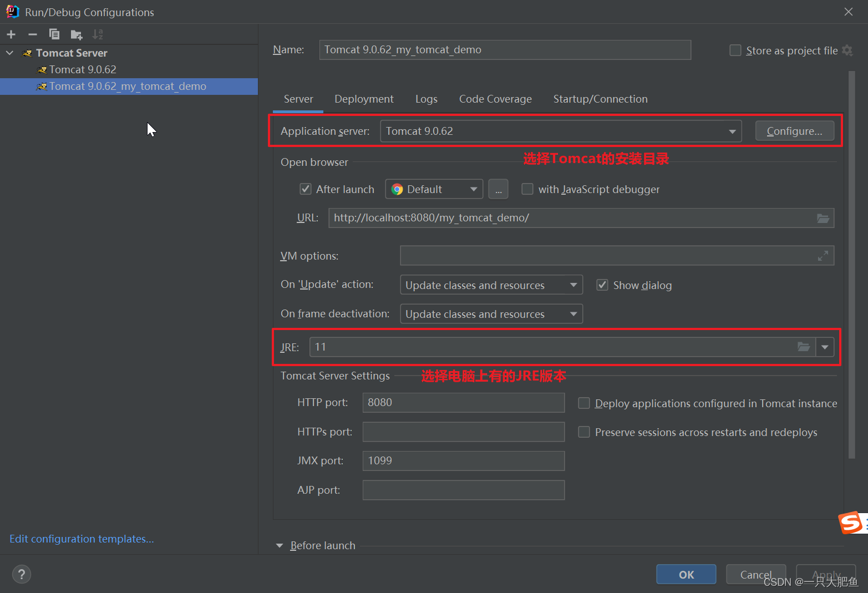This screenshot has width=868, height=593.
Task: Switch to the Deployment tab
Action: pos(364,99)
